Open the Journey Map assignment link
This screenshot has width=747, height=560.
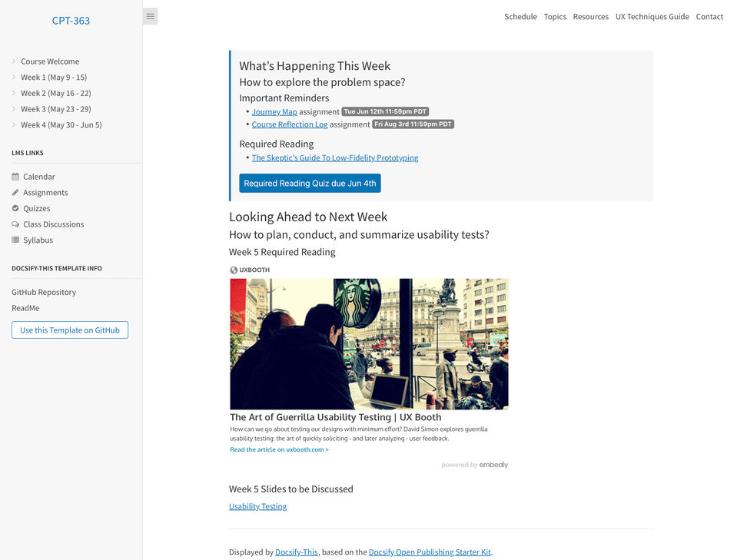coord(274,111)
